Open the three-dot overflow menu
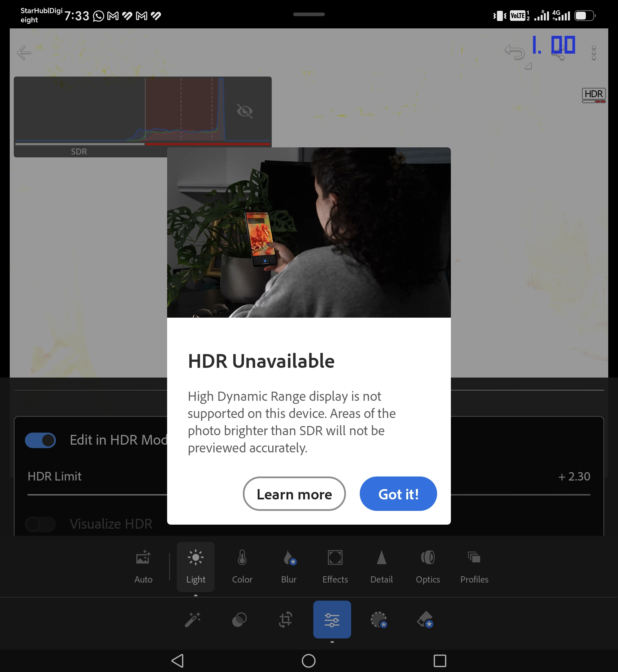The image size is (618, 672). tap(594, 53)
